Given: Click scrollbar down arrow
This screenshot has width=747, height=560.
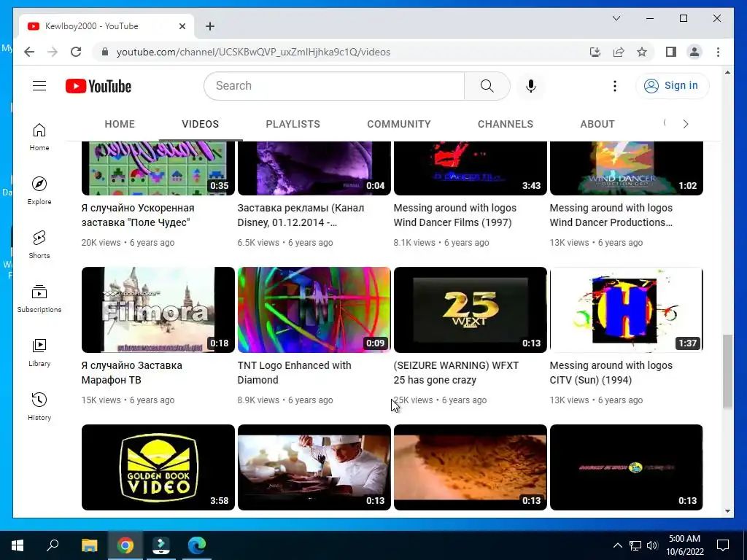Looking at the screenshot, I should 727,511.
